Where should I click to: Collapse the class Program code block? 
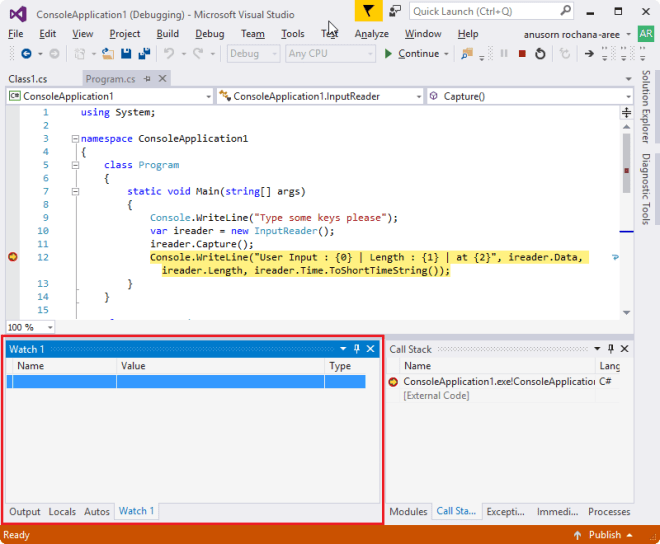pos(75,165)
